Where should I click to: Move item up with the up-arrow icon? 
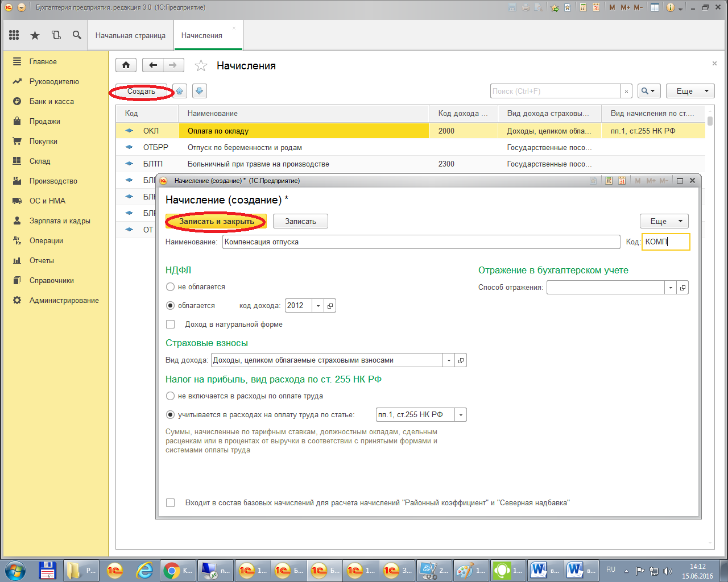tap(179, 91)
